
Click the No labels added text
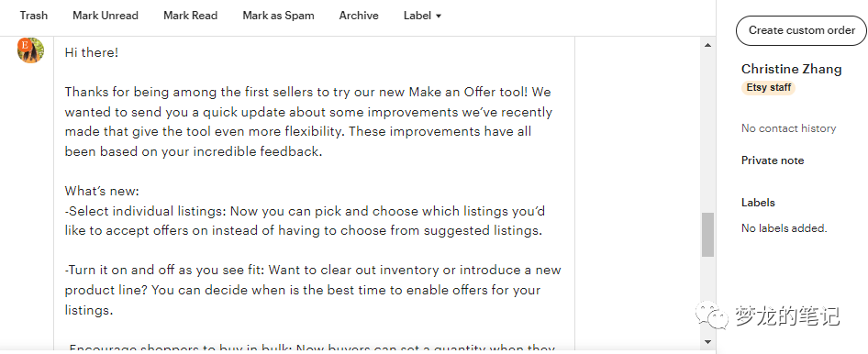pos(784,227)
